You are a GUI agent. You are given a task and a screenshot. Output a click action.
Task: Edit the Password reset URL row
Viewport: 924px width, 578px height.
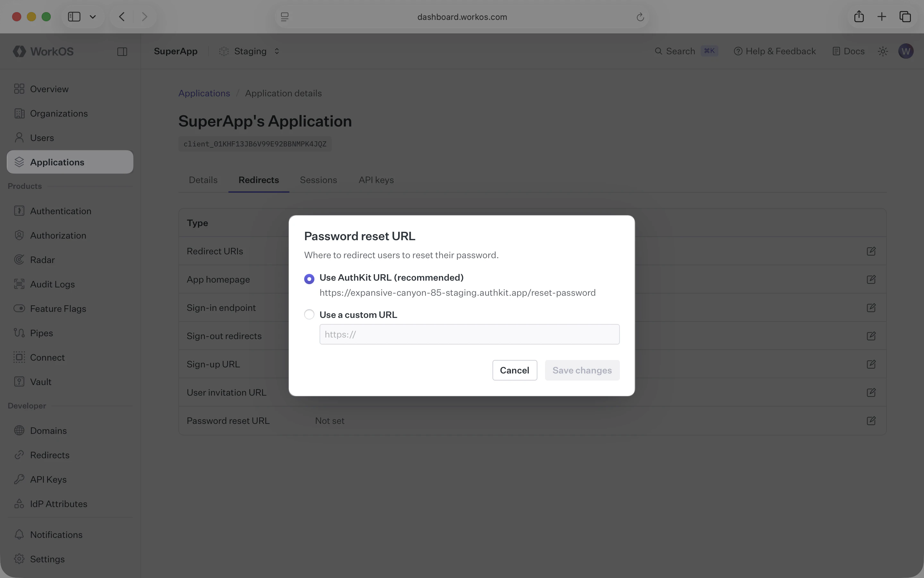tap(871, 421)
